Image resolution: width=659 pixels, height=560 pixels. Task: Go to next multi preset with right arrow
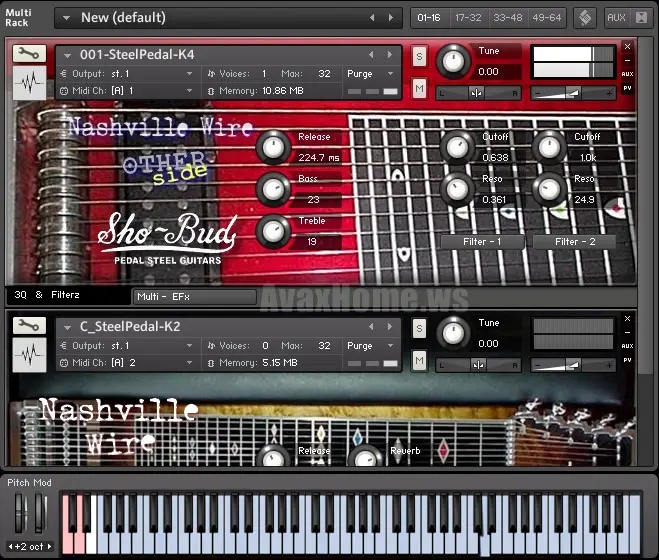pyautogui.click(x=391, y=18)
